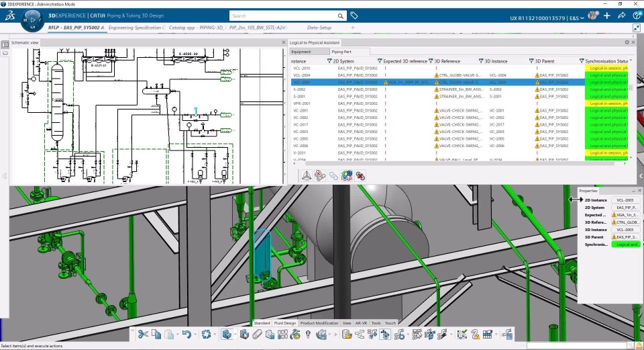Click the Undo arrow icon

(186, 335)
